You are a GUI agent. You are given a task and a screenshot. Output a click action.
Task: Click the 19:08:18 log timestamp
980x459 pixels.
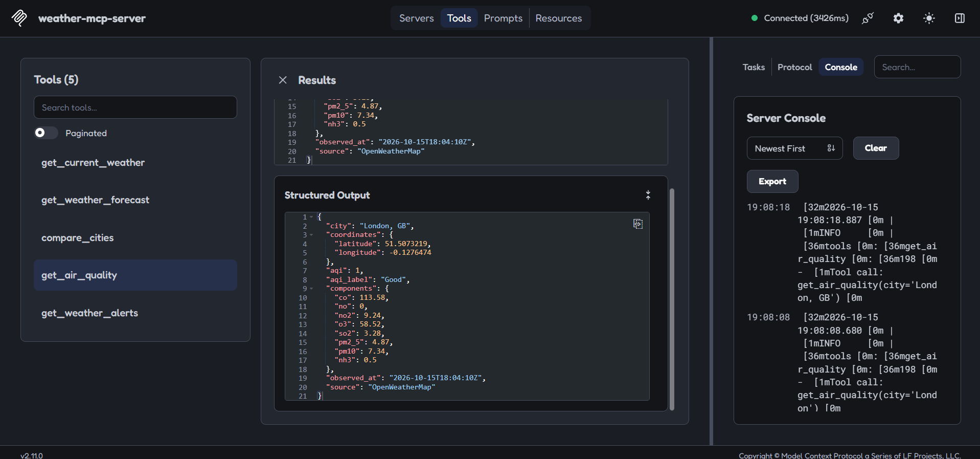768,207
